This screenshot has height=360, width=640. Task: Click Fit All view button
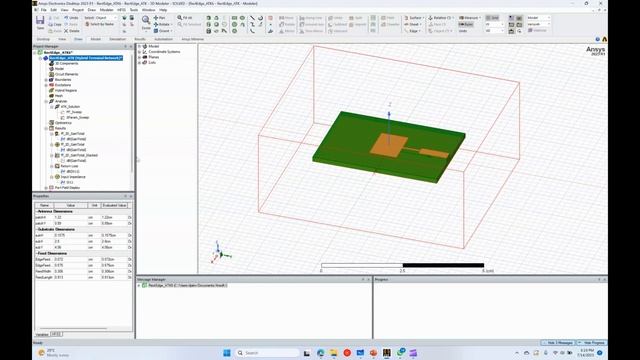185,18
